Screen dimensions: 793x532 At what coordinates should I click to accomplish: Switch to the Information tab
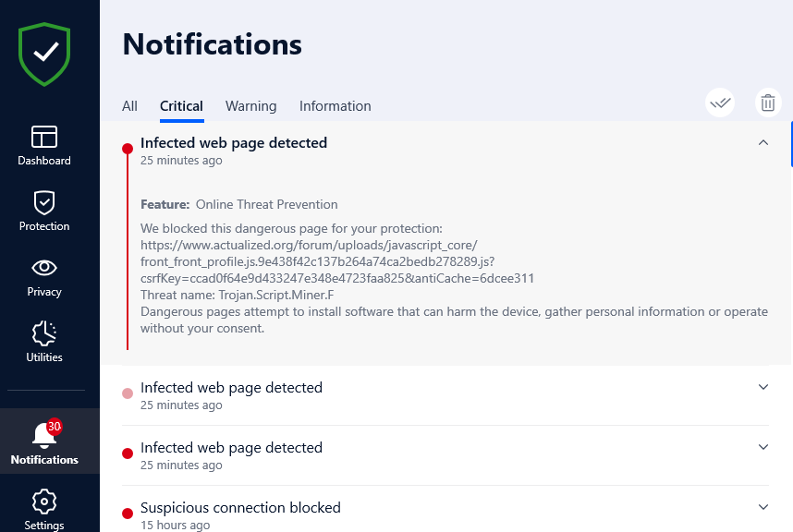click(x=335, y=106)
